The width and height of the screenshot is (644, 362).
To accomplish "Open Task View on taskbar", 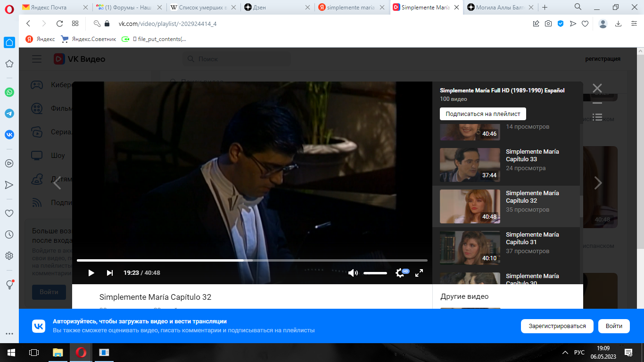I will [34, 352].
